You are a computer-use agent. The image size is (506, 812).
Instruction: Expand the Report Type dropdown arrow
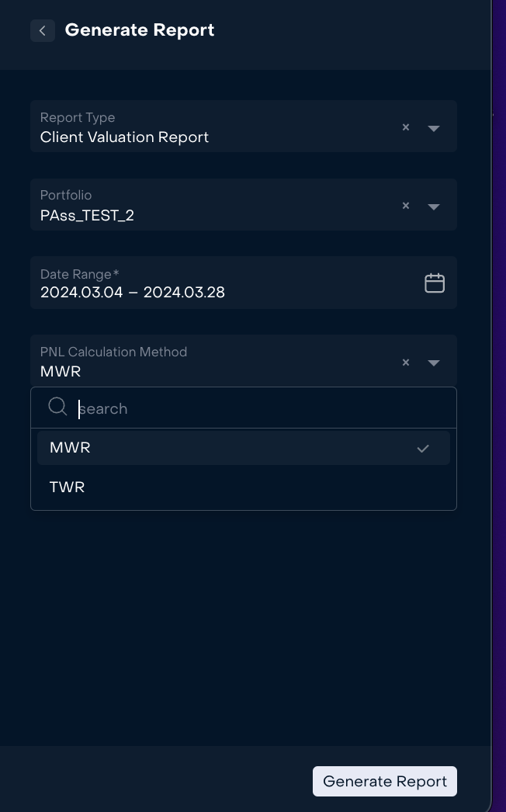[x=434, y=128]
